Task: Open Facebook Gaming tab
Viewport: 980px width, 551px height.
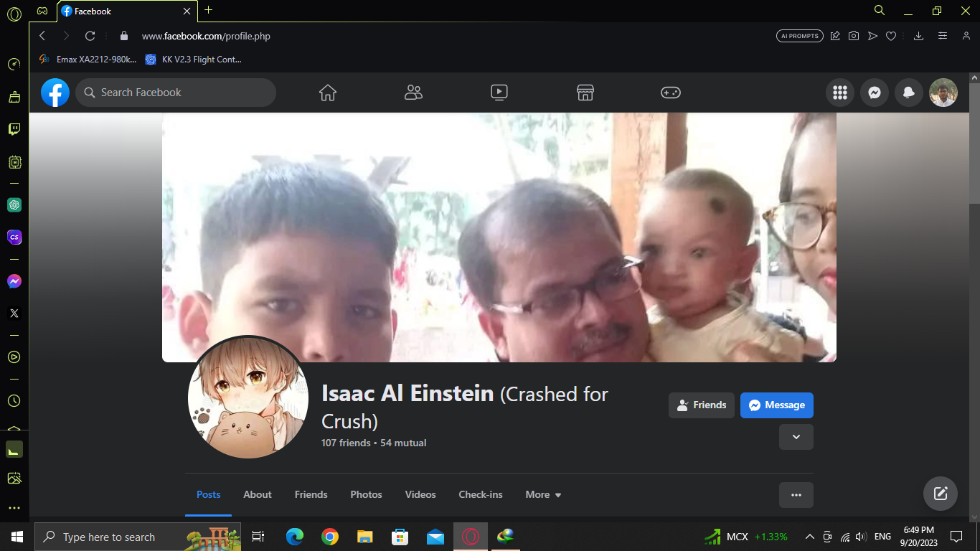Action: point(671,93)
